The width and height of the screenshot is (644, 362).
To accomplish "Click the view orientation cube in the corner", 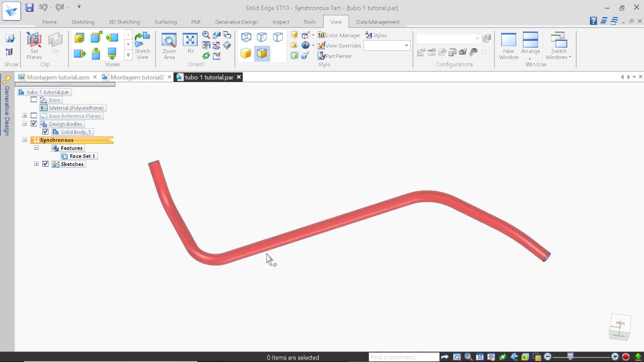I will click(619, 327).
